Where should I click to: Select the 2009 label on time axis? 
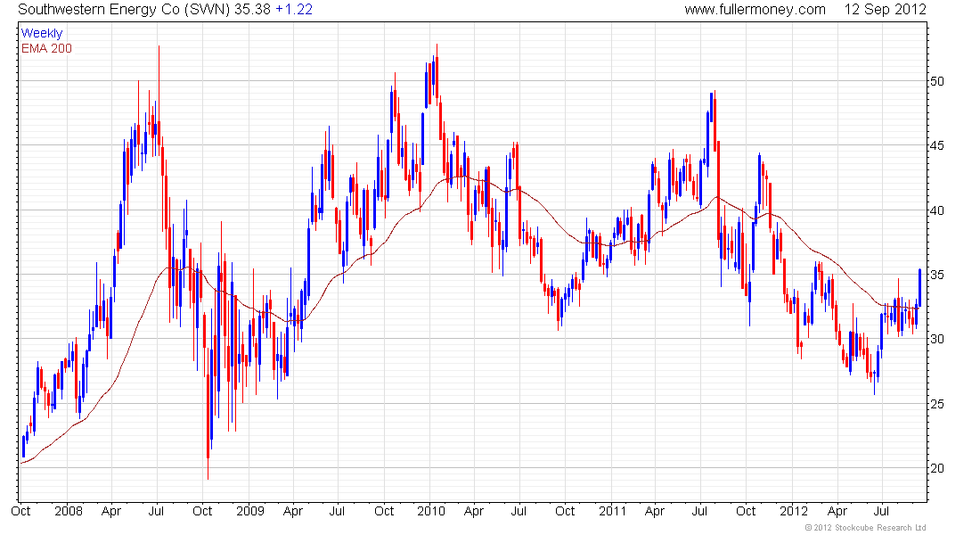[x=250, y=512]
